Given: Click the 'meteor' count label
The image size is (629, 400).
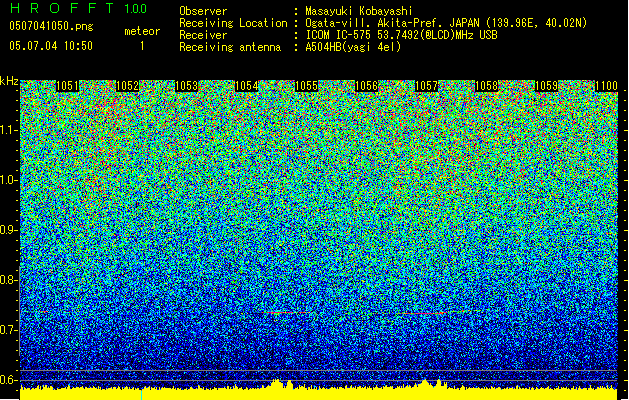Looking at the screenshot, I should tap(142, 31).
